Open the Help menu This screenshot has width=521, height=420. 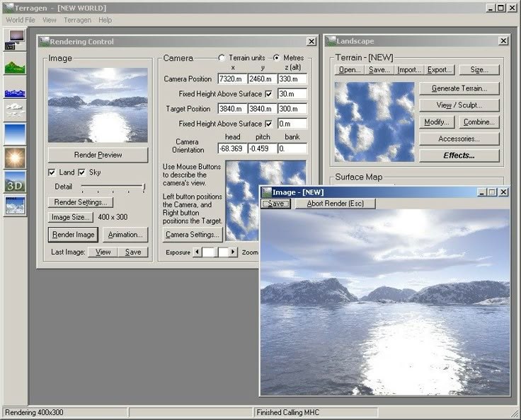105,20
